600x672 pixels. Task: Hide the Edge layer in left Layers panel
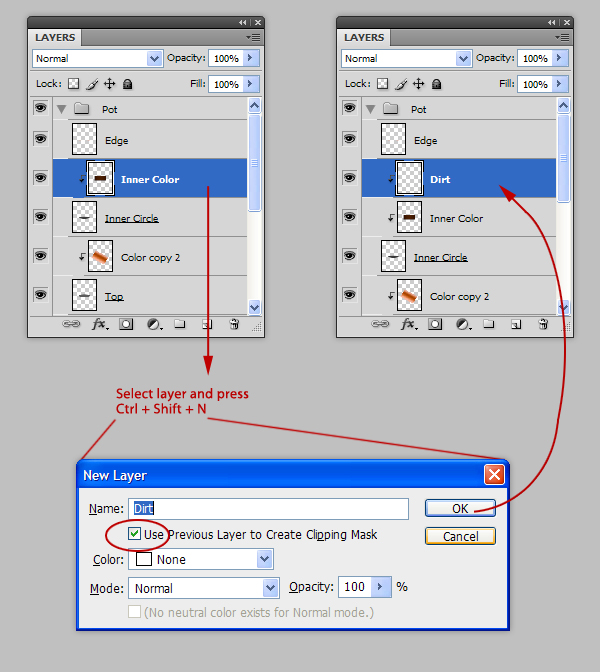point(40,140)
